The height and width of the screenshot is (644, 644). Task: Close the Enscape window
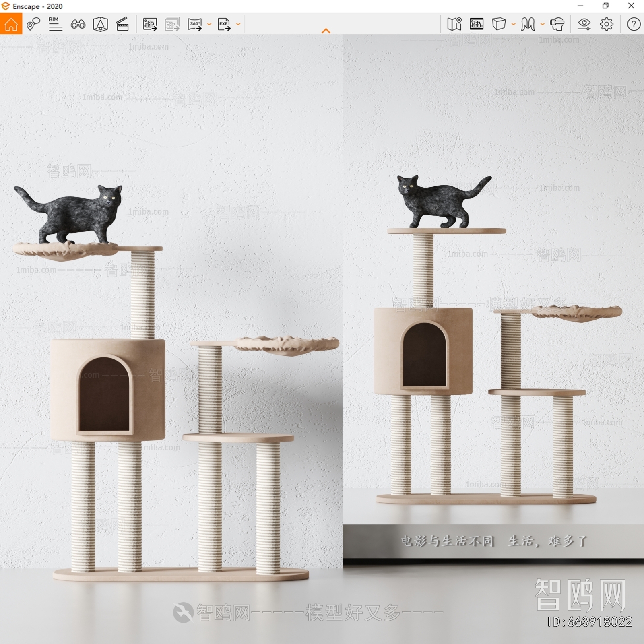pyautogui.click(x=631, y=6)
